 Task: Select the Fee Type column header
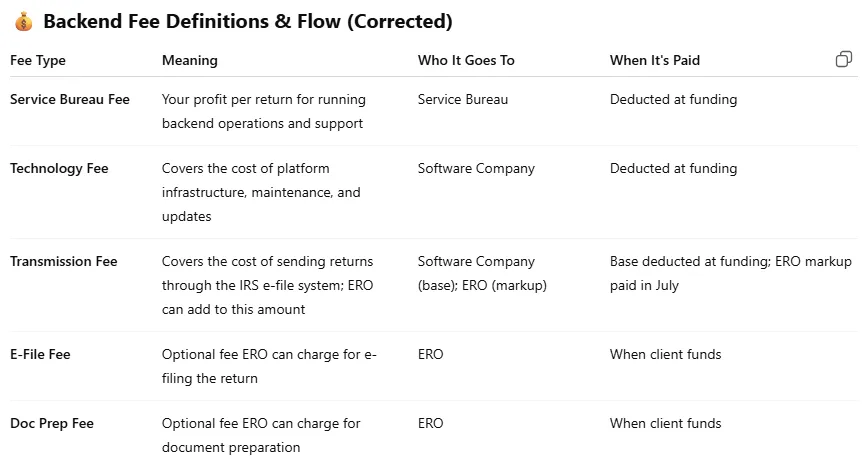(38, 60)
